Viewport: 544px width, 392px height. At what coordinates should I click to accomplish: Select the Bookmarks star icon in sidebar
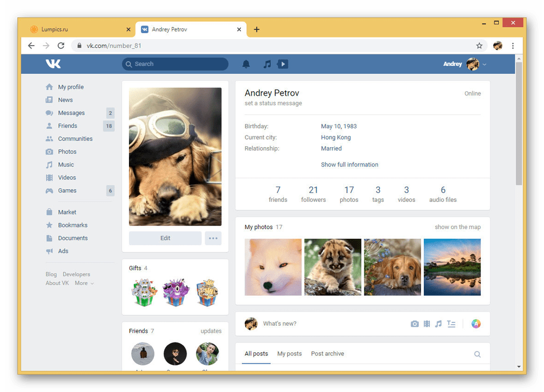pyautogui.click(x=50, y=225)
